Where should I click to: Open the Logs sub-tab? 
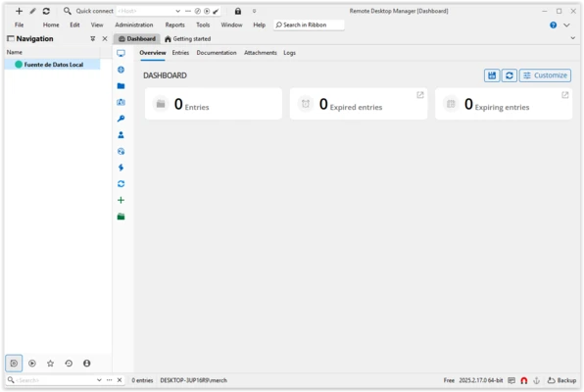coord(289,53)
